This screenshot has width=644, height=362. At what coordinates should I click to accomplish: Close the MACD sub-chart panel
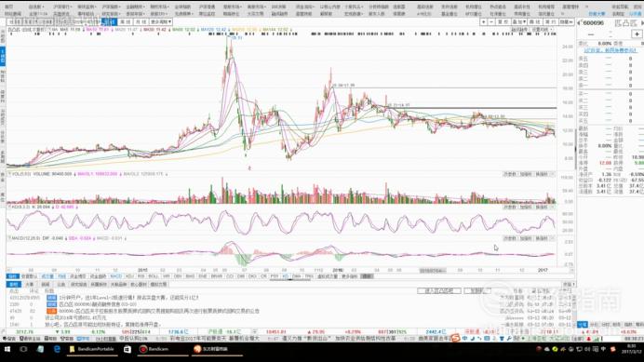(553, 238)
